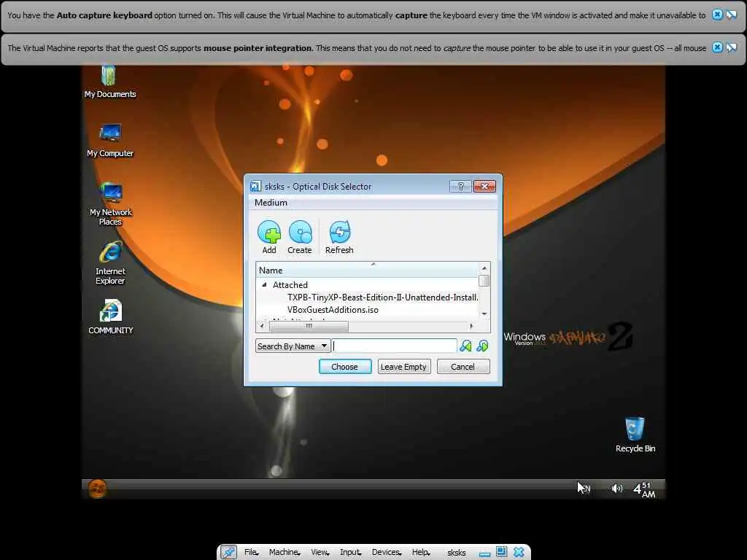Click the find next match icon
747x560 pixels.
[482, 346]
